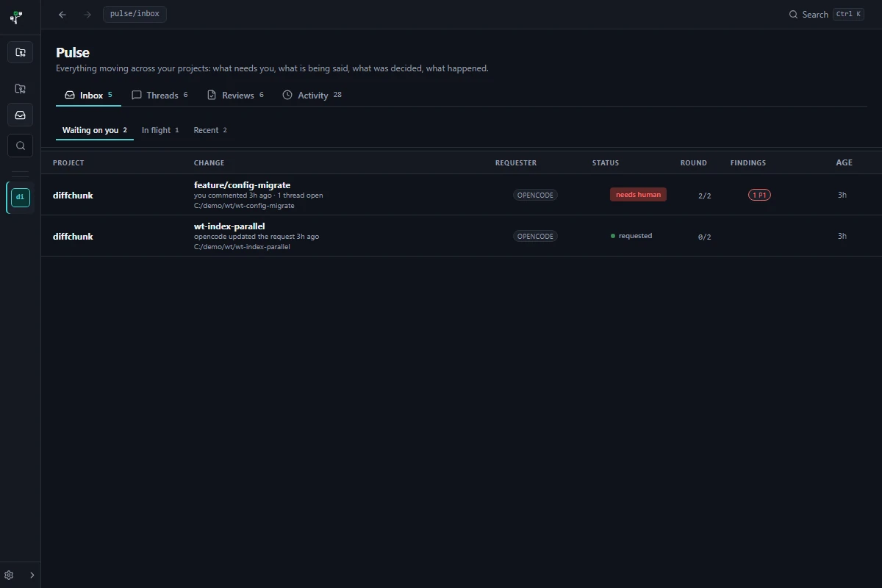
Task: Click the FINDINGS column header
Action: (748, 163)
